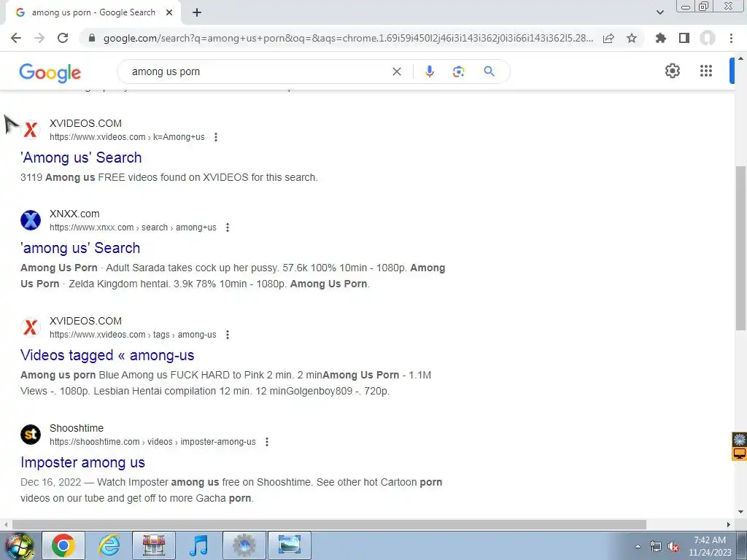Image resolution: width=747 pixels, height=560 pixels.
Task: Click the Shooshtime site favicon
Action: [31, 435]
